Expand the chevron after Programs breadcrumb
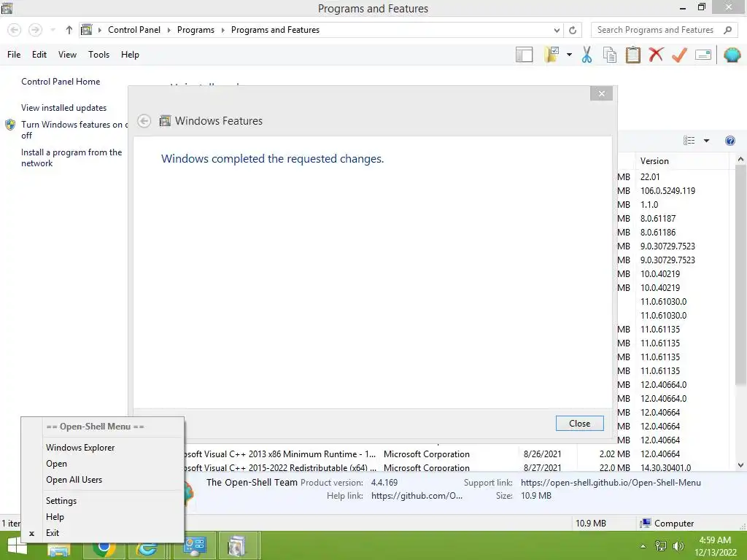Viewport: 747px width, 560px height. tap(222, 30)
